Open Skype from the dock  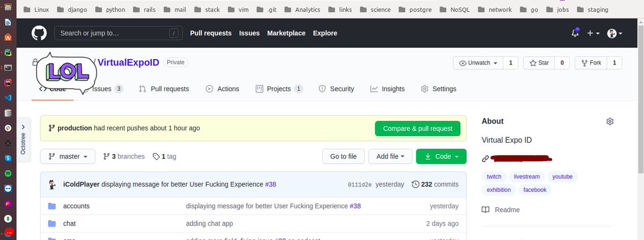(8, 158)
